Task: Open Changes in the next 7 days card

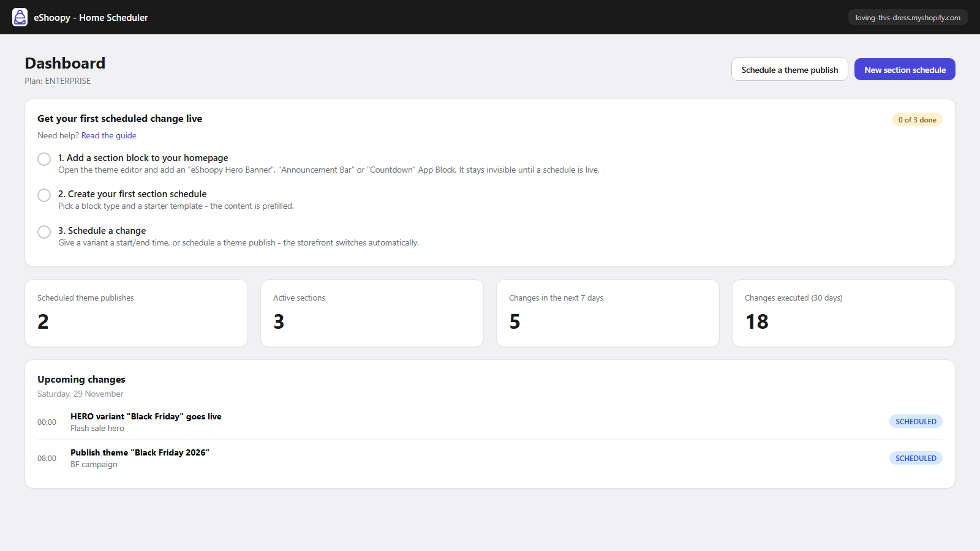Action: 608,313
